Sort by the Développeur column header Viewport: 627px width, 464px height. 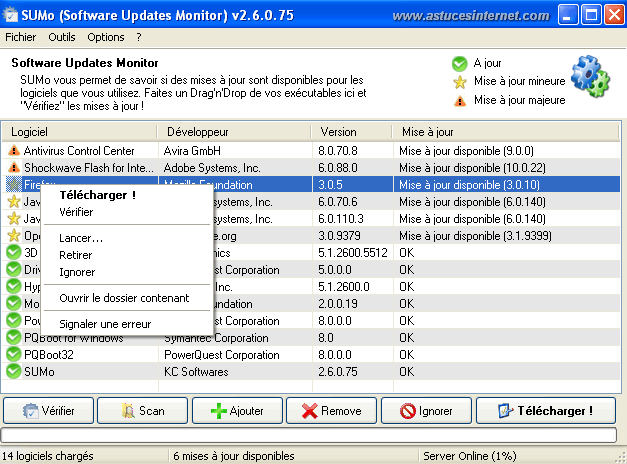click(x=234, y=132)
